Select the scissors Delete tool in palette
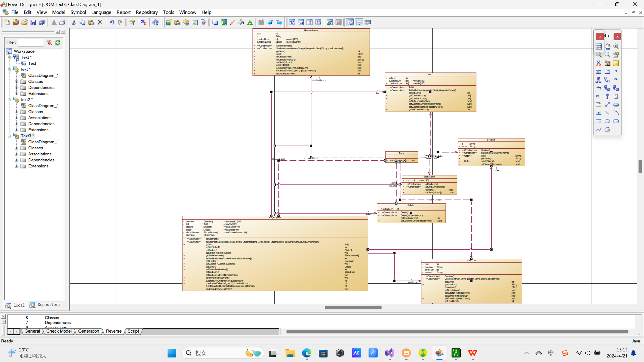The width and height of the screenshot is (644, 362). click(598, 63)
